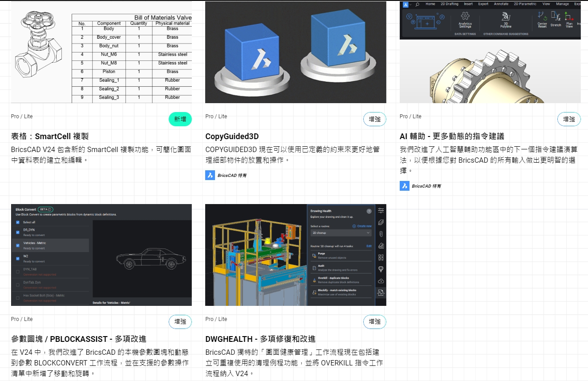The height and width of the screenshot is (381, 588).
Task: Expand the BricsCAD logo menu arrow
Action: pos(411,4)
